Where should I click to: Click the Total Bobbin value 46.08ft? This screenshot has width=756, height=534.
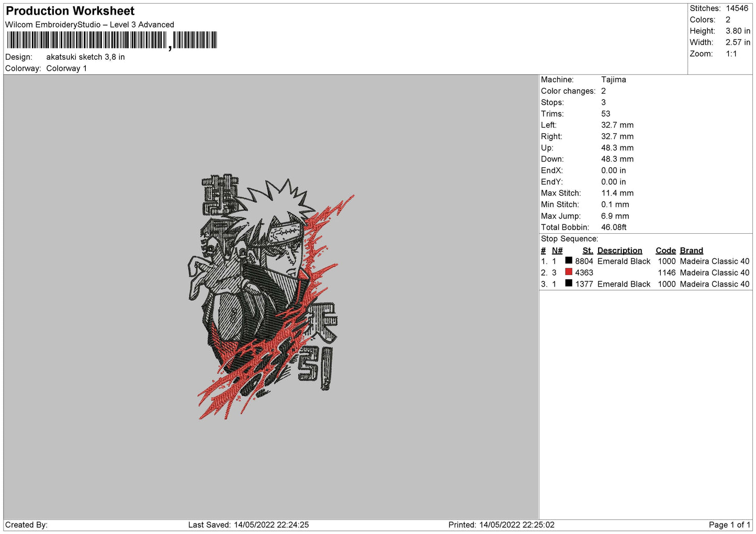[614, 228]
